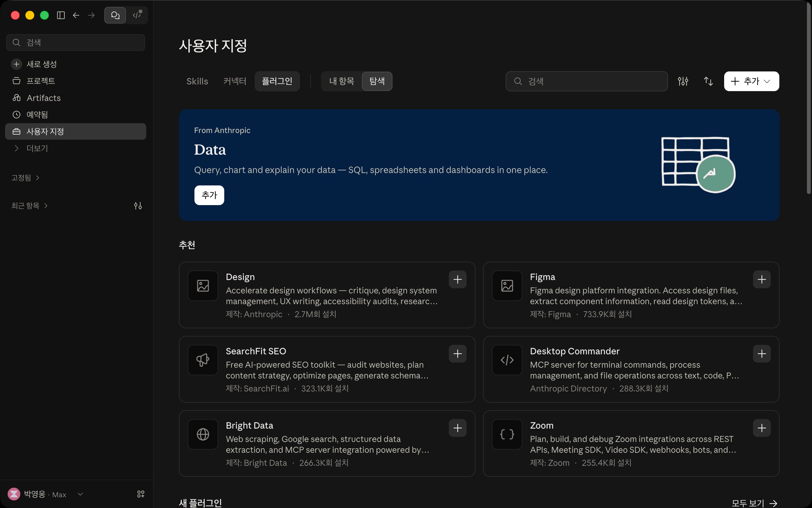Add the Bright Data plugin

pyautogui.click(x=458, y=428)
